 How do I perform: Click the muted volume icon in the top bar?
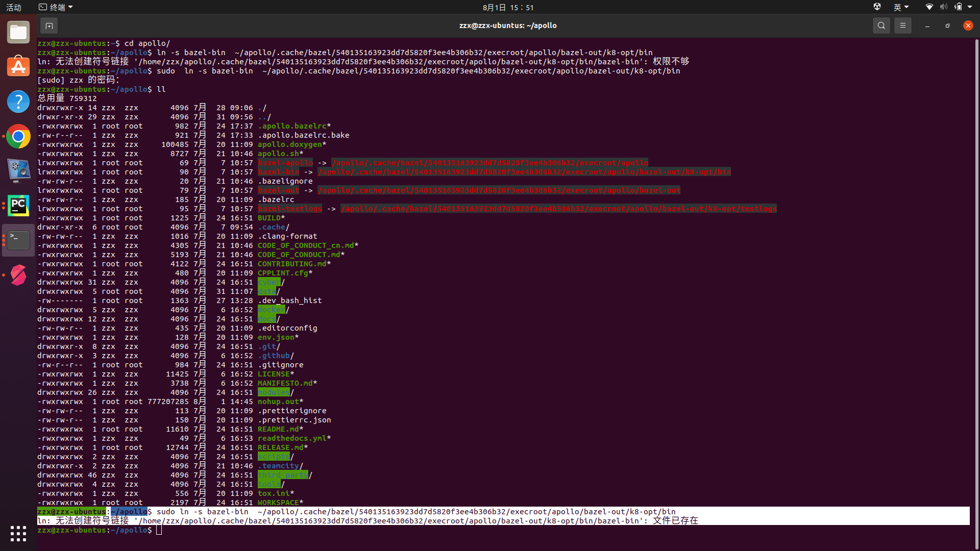click(x=943, y=7)
